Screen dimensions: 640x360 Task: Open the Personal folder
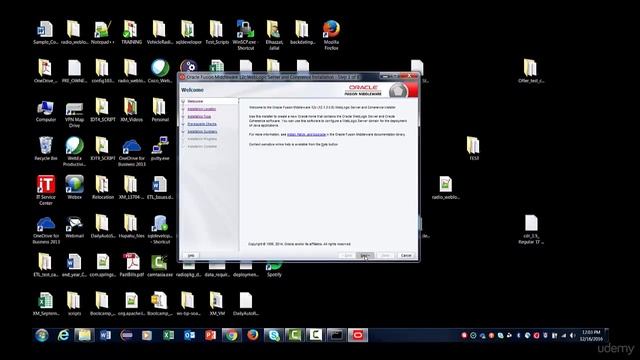click(160, 110)
